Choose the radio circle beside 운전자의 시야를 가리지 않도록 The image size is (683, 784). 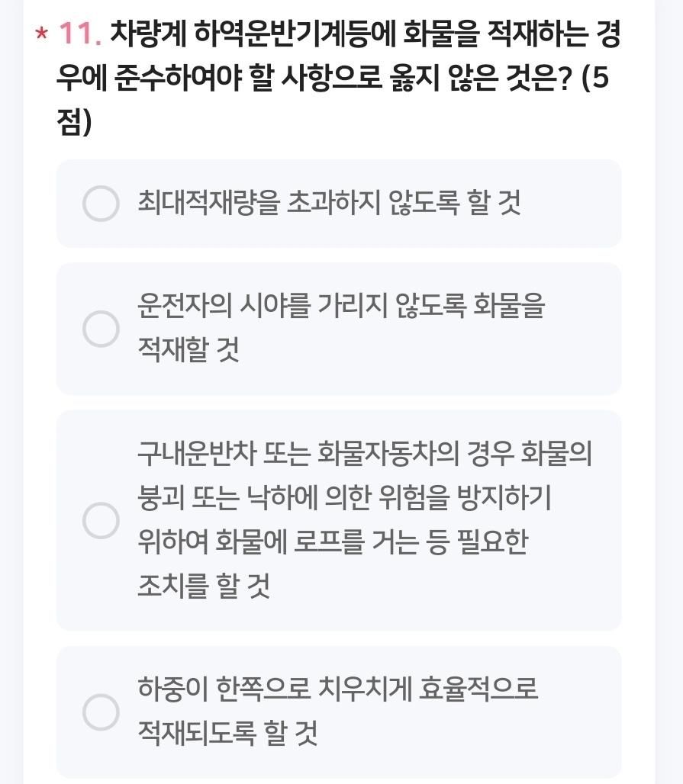(x=101, y=329)
